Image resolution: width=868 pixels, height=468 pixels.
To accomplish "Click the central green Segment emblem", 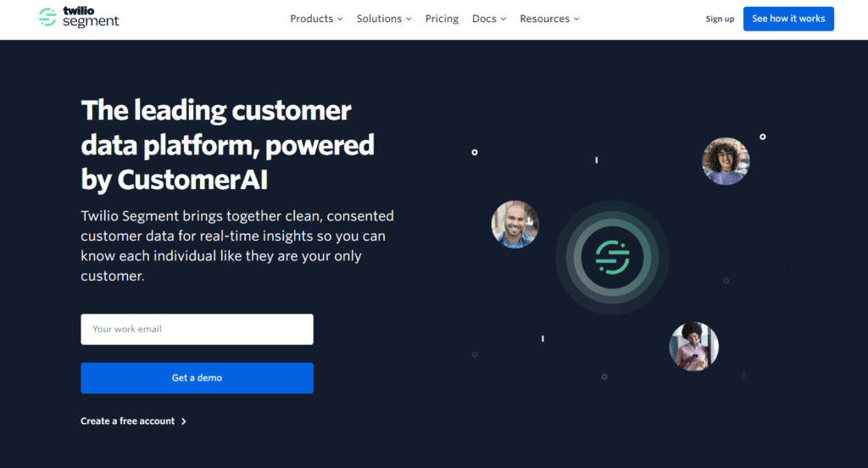I will (x=612, y=257).
